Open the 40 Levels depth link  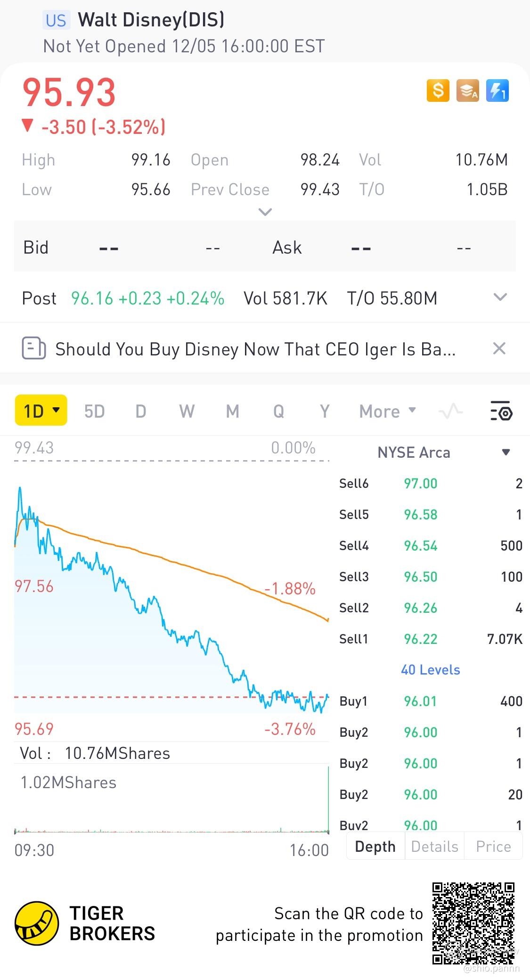[430, 670]
